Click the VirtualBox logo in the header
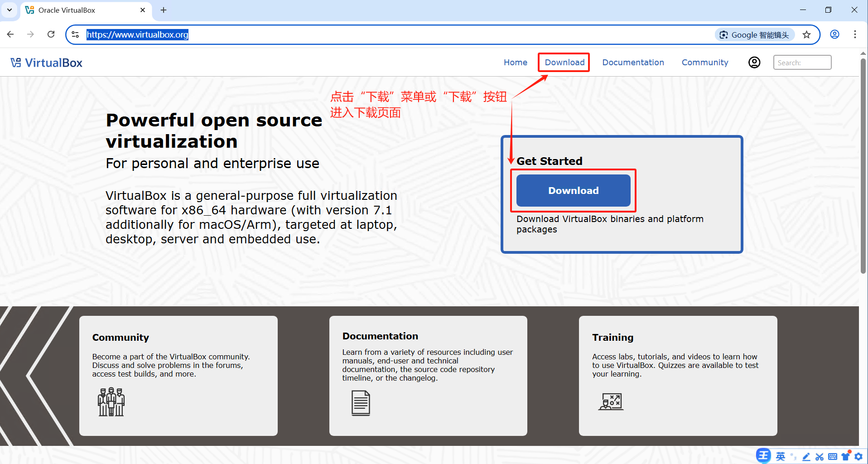 [x=47, y=63]
